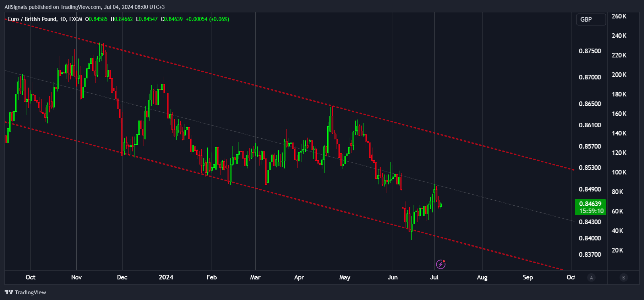Click the 80K volume scale label

[617, 192]
